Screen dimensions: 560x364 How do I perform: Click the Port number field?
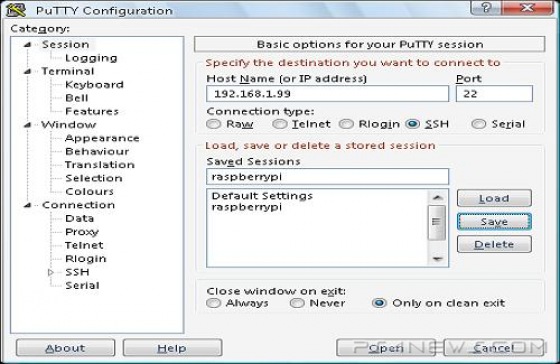coord(494,94)
